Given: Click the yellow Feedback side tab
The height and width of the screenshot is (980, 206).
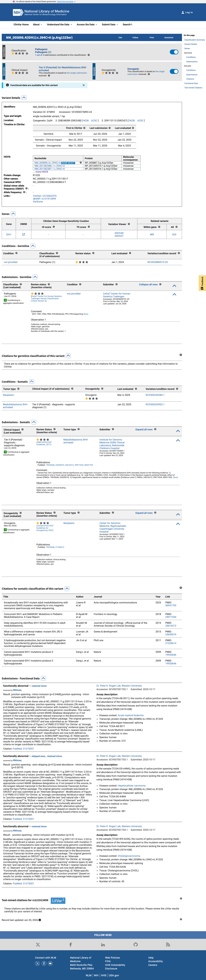Looking at the screenshot, I should click(x=202, y=283).
